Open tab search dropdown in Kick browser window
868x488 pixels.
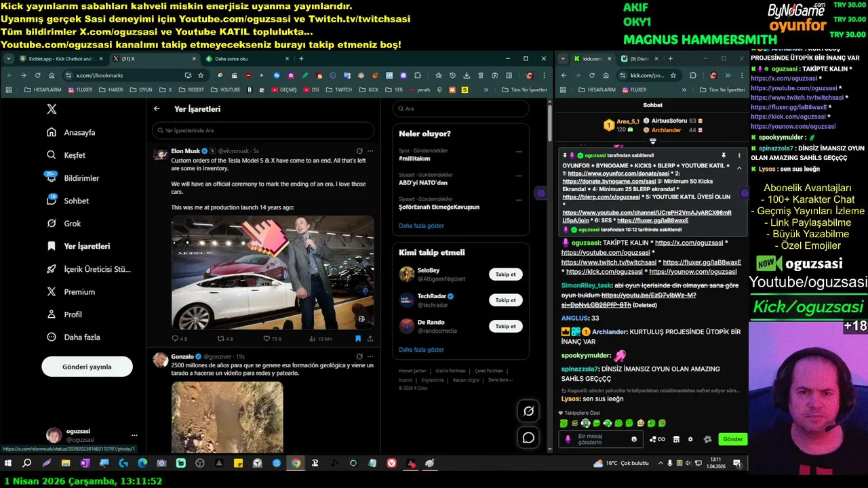click(x=563, y=59)
